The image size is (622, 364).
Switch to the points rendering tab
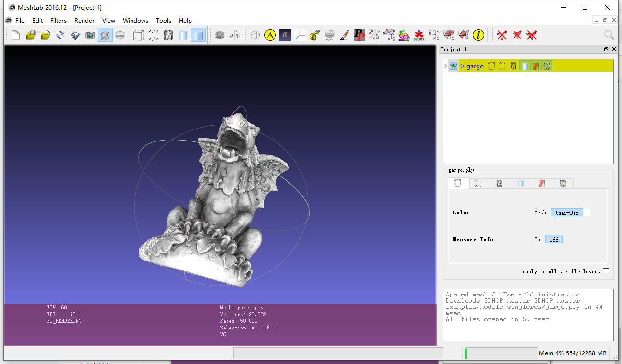point(478,183)
